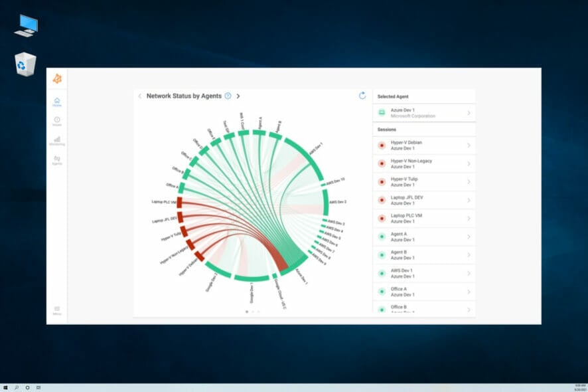Expand Hyper-V Tulip session row chevron
The height and width of the screenshot is (392, 588).
click(x=469, y=182)
